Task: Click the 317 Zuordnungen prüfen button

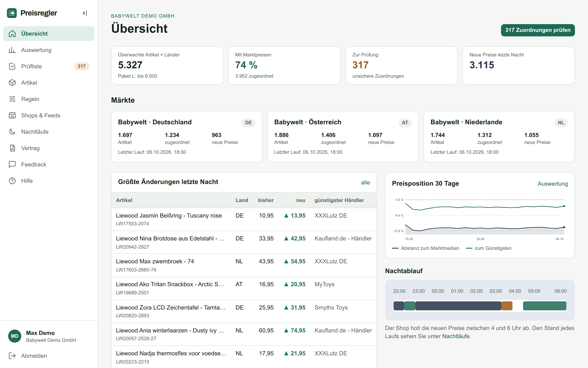Action: click(538, 30)
